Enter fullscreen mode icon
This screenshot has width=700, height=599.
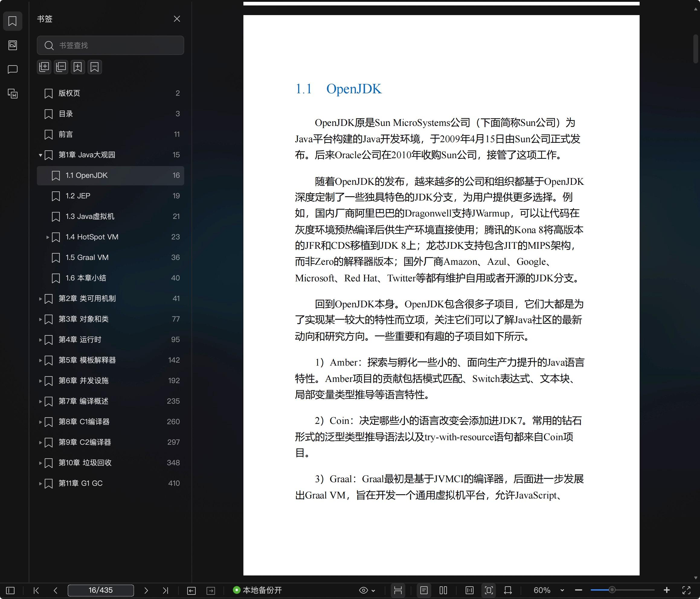(686, 590)
